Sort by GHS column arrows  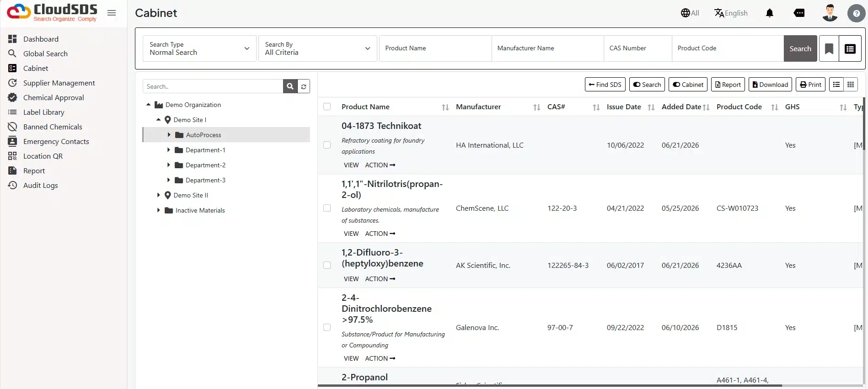(843, 107)
